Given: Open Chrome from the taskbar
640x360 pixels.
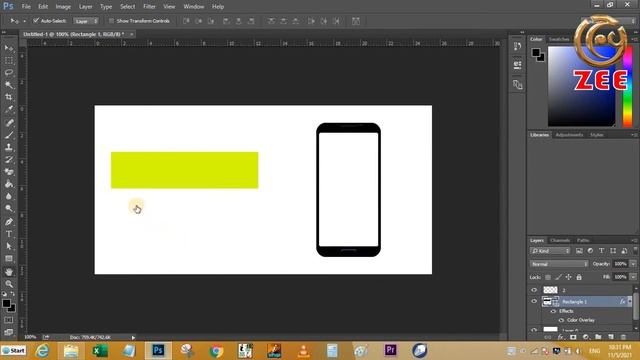Looking at the screenshot, I should 216,351.
